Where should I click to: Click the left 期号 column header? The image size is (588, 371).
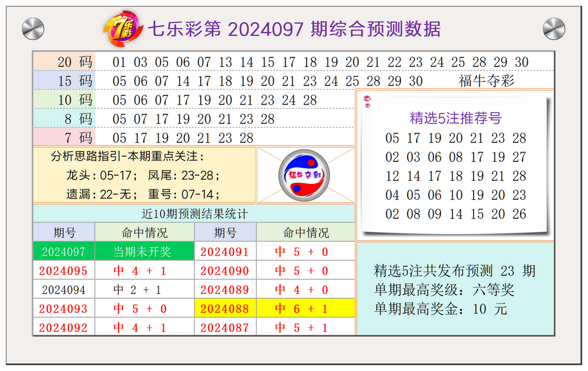pyautogui.click(x=64, y=232)
